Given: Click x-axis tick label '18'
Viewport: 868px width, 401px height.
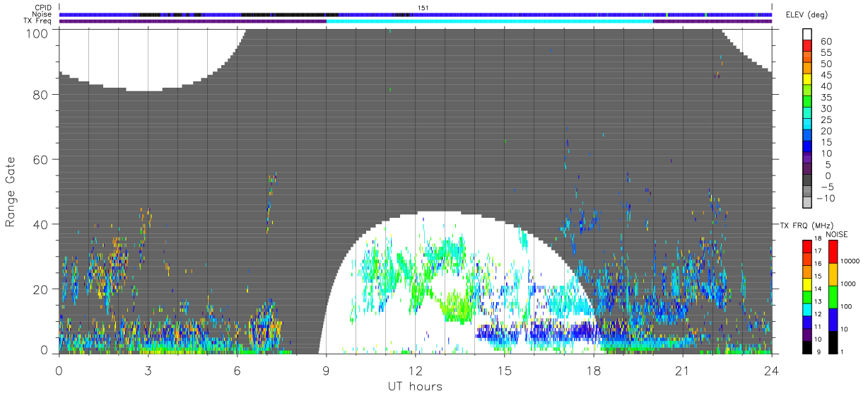Looking at the screenshot, I should [x=593, y=371].
